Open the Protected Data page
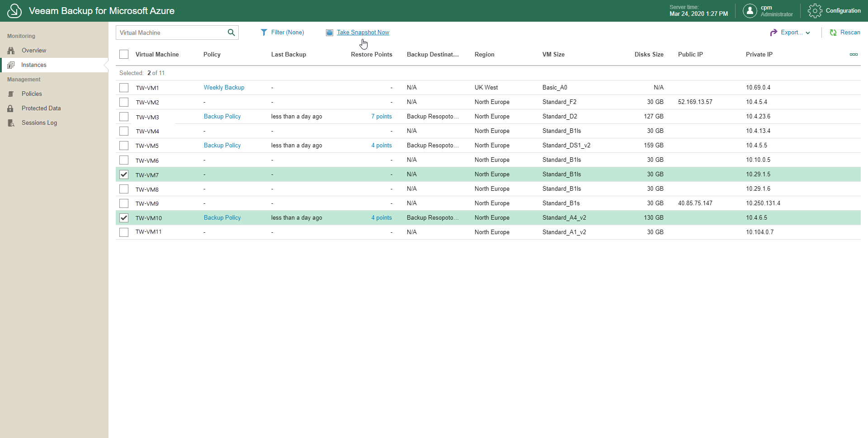The height and width of the screenshot is (438, 868). [41, 108]
